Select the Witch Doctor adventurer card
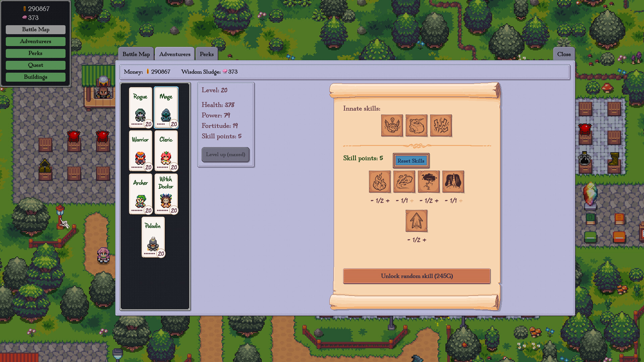The height and width of the screenshot is (362, 644). click(x=166, y=194)
